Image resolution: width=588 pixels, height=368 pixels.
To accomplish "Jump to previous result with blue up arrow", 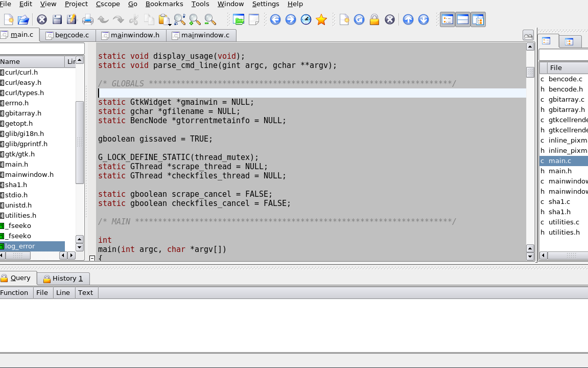I will [x=408, y=19].
